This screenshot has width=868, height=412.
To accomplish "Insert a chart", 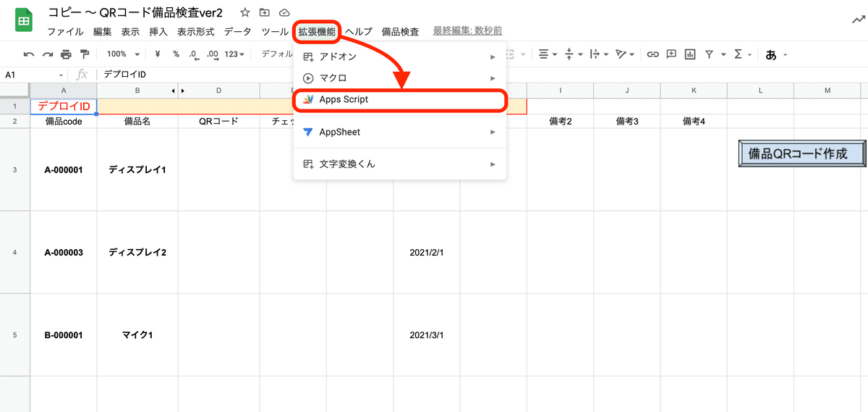I will (x=690, y=54).
